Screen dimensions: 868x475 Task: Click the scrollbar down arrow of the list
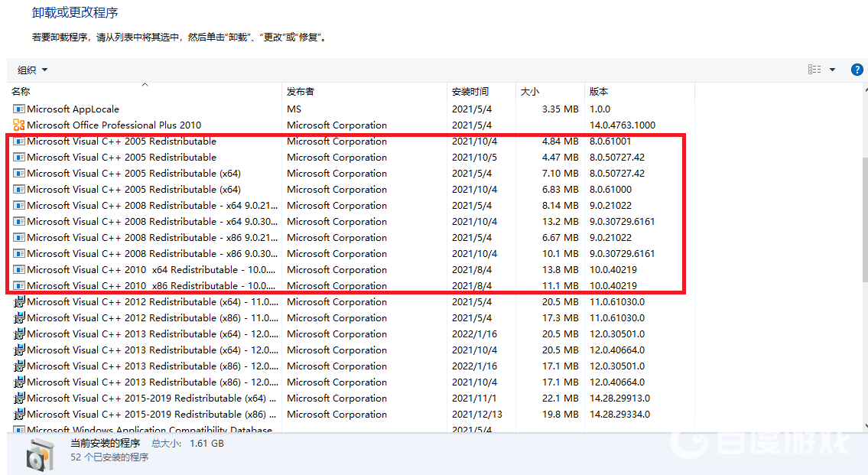click(864, 426)
